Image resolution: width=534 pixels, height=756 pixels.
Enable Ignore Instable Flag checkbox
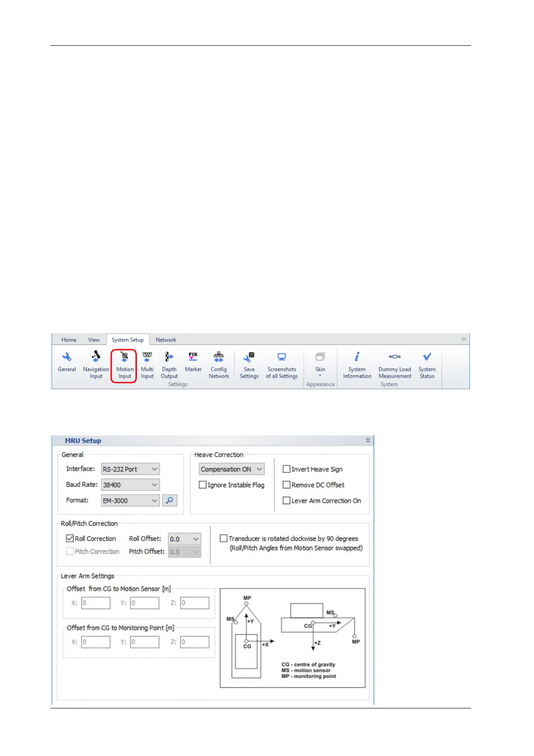coord(202,485)
